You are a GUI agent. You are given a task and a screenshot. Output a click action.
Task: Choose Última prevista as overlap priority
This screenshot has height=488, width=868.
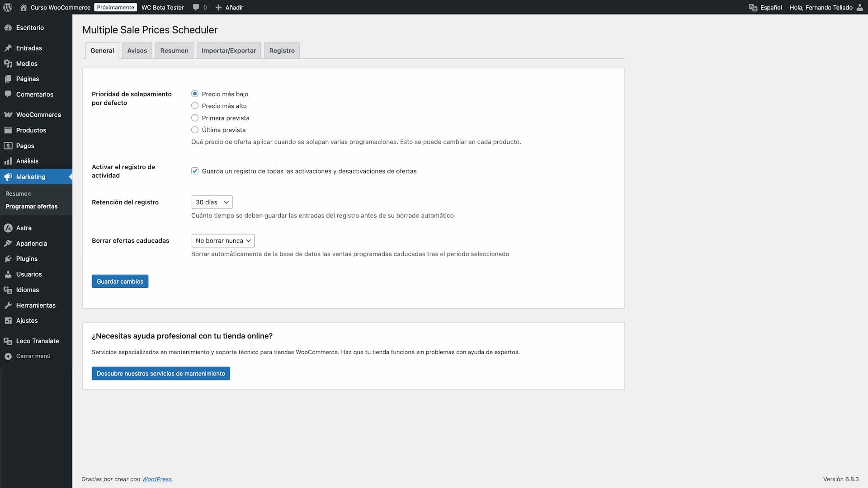194,129
